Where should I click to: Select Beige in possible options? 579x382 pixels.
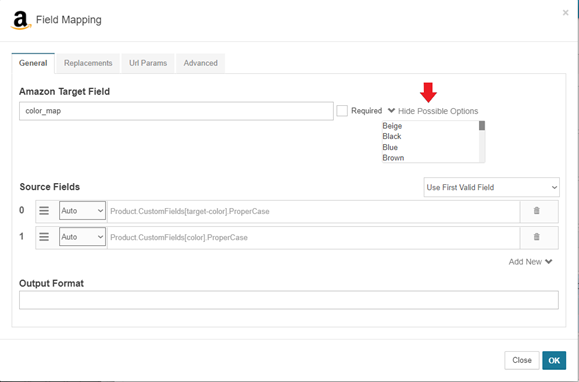(392, 126)
